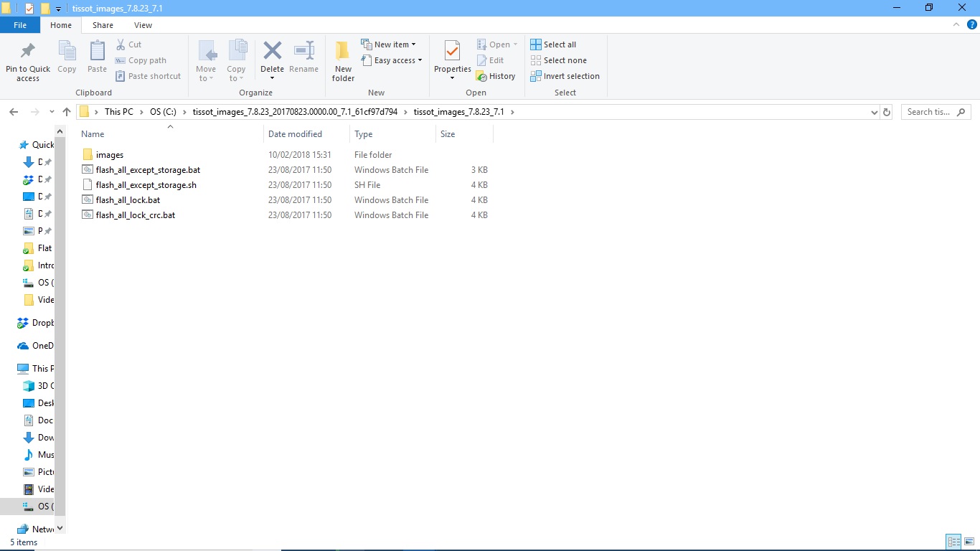Click the Pin to Quick access icon

pos(28,52)
